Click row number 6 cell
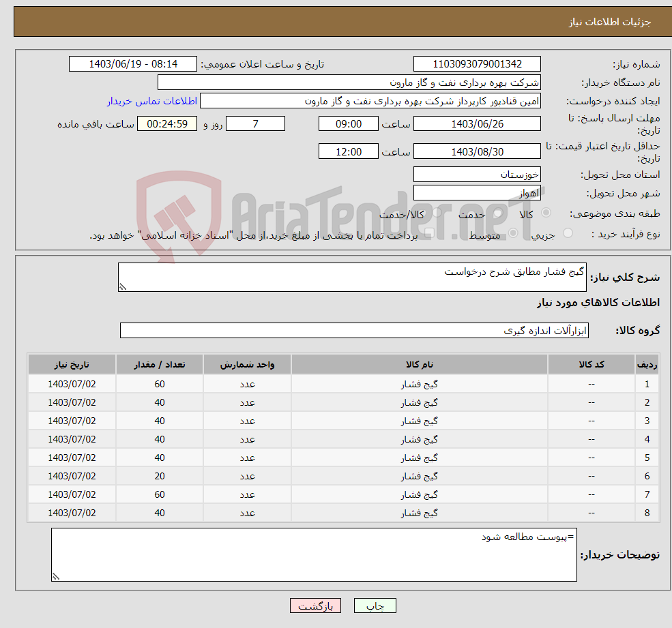The image size is (672, 628). tap(647, 476)
